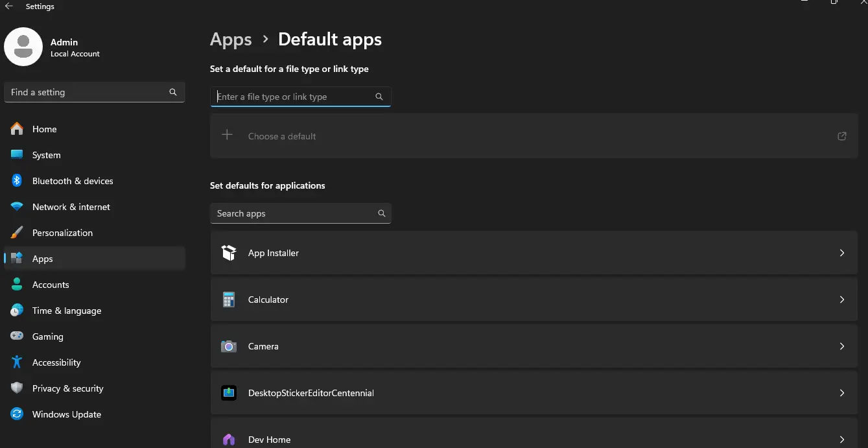
Task: Expand Dev Home row chevron
Action: (842, 440)
